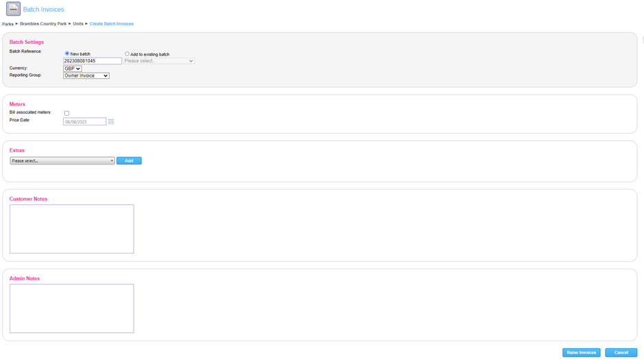Open the Currency GBP dropdown
The image size is (644, 359).
coord(73,69)
